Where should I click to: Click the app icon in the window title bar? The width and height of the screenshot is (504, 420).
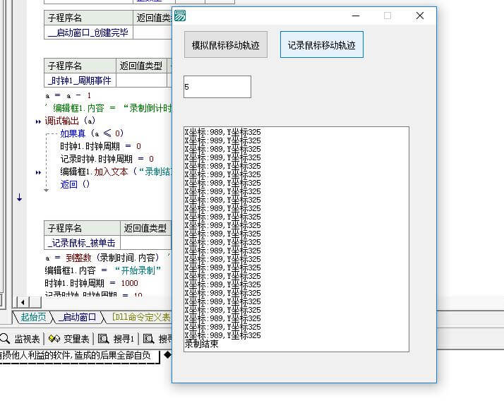[x=181, y=16]
